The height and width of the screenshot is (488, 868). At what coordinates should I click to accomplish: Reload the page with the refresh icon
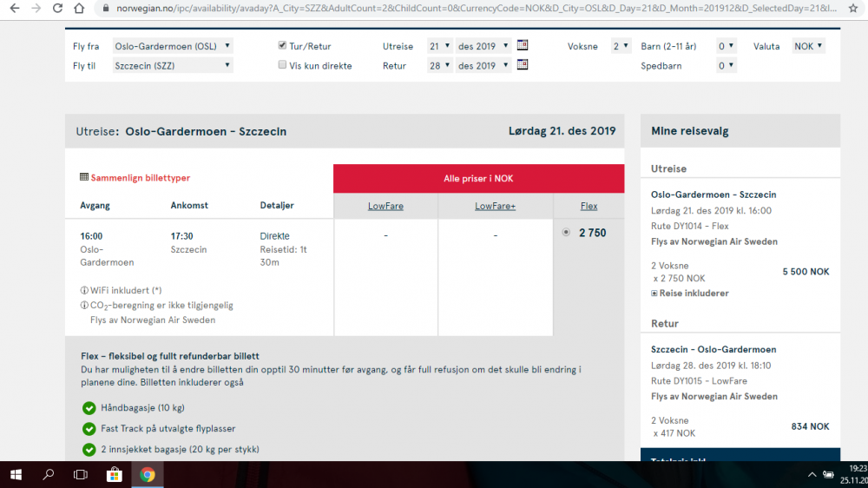click(57, 9)
